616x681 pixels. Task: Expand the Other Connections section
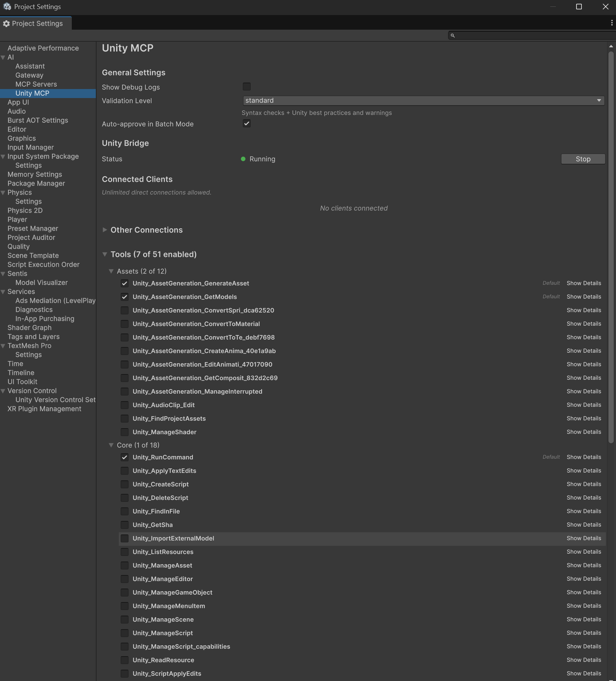105,230
